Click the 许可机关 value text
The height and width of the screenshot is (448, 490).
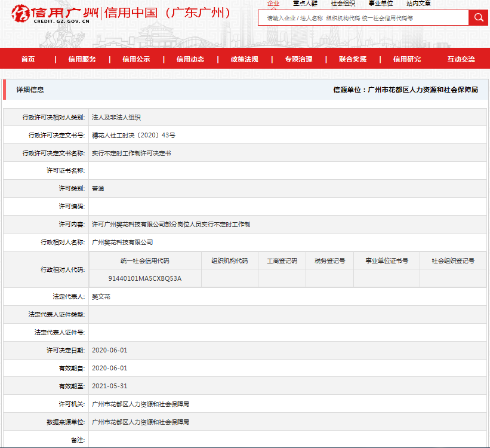[x=140, y=404]
